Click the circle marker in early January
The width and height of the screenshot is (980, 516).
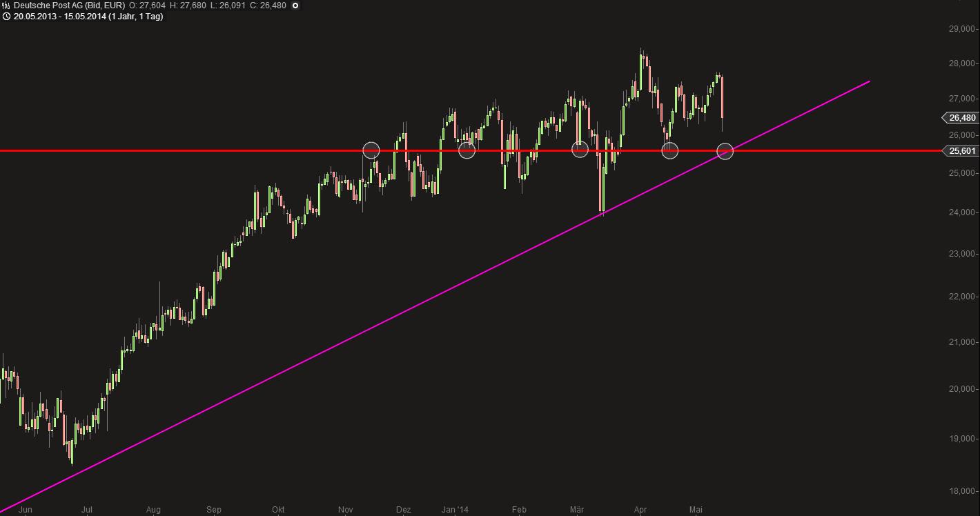point(467,150)
